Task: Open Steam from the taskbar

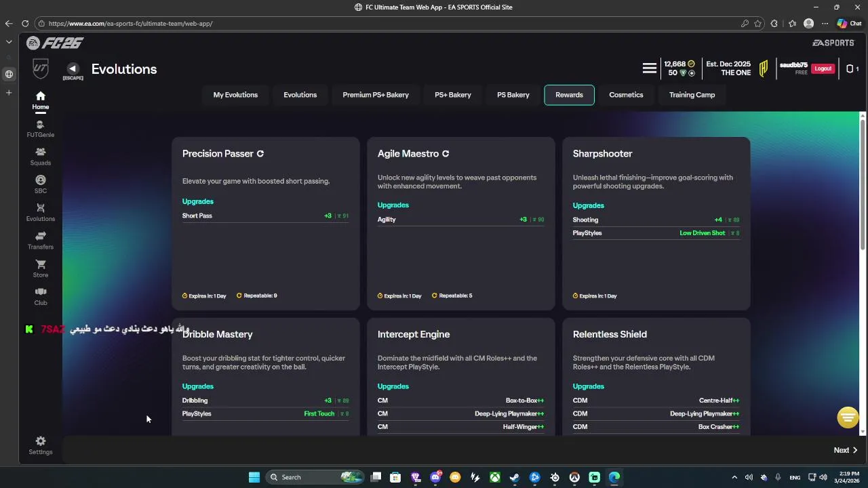Action: (x=515, y=477)
